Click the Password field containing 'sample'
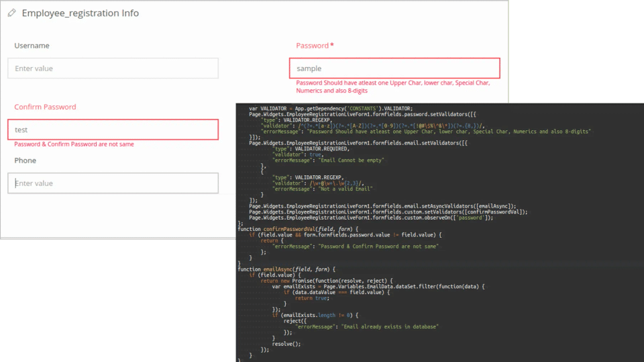Image resolution: width=644 pixels, height=362 pixels. click(394, 69)
